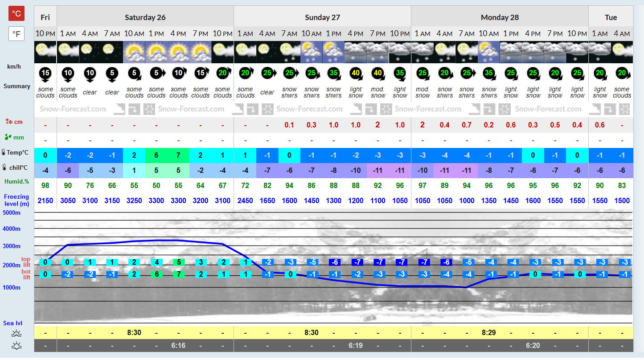Click Saturday 10 AM sun-and-cloud icon

point(134,52)
